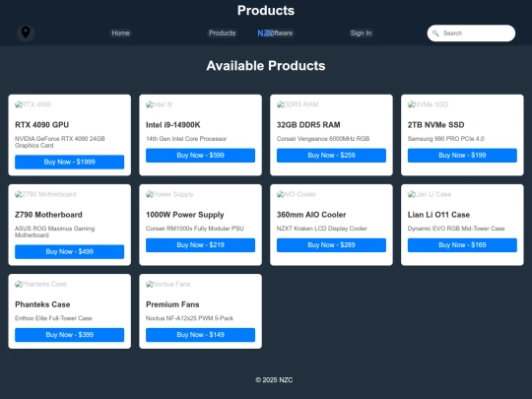Image resolution: width=532 pixels, height=399 pixels.
Task: Click the NZXT Kraken LCD Display text
Action: click(x=321, y=229)
